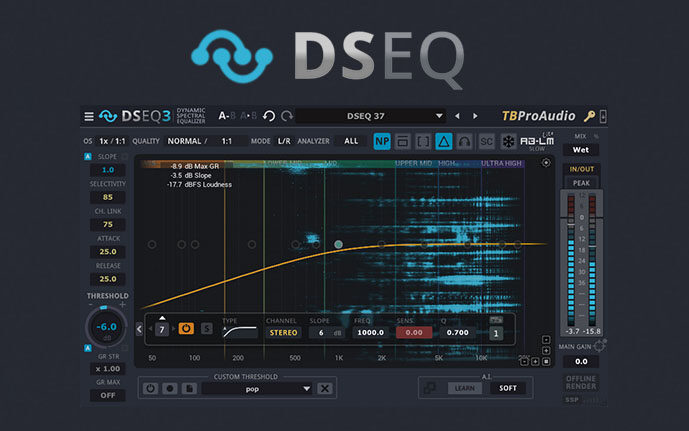Open the STEREO channel selector
This screenshot has height=431, width=689.
tap(283, 332)
